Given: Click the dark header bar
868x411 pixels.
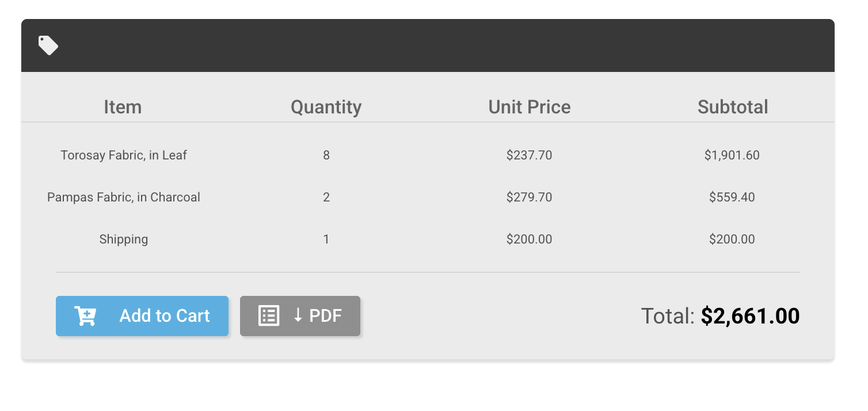Looking at the screenshot, I should click(428, 45).
